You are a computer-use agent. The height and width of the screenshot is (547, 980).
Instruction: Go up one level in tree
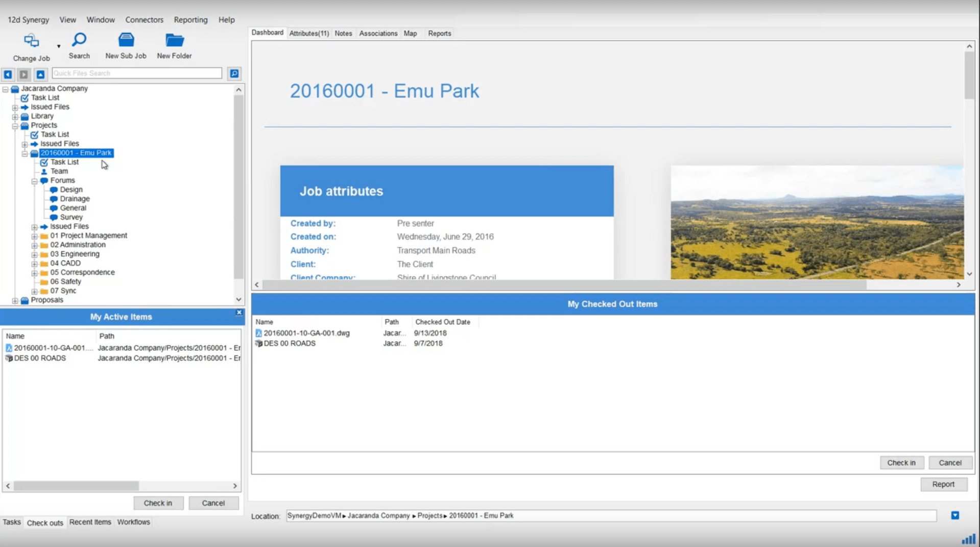click(40, 74)
